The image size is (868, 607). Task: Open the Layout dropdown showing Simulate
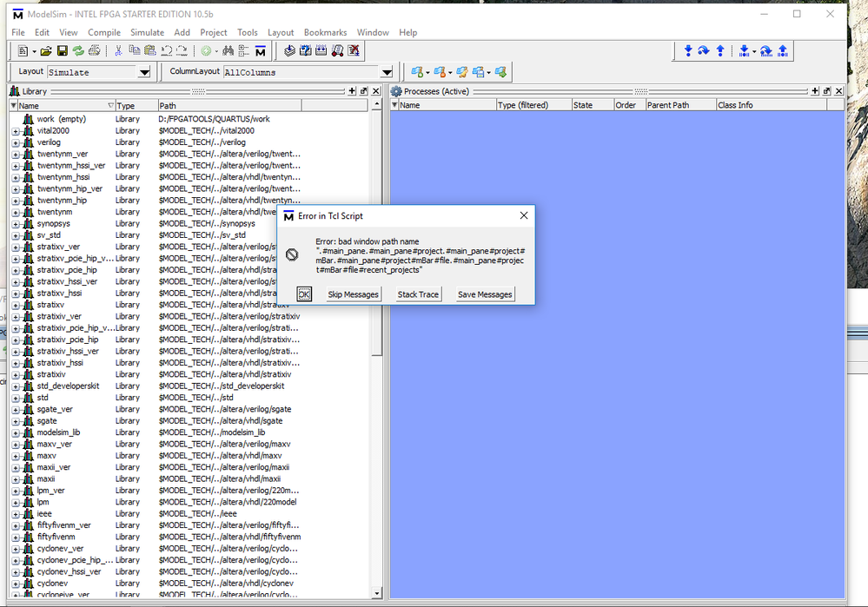144,72
